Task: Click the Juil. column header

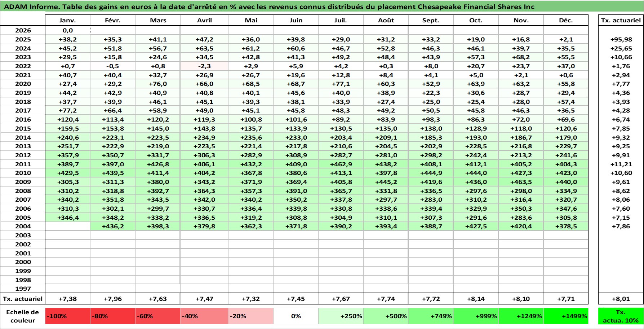Action: coord(341,20)
